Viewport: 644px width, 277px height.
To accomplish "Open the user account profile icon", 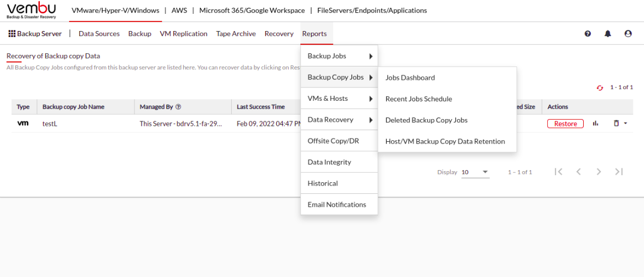I will [628, 34].
